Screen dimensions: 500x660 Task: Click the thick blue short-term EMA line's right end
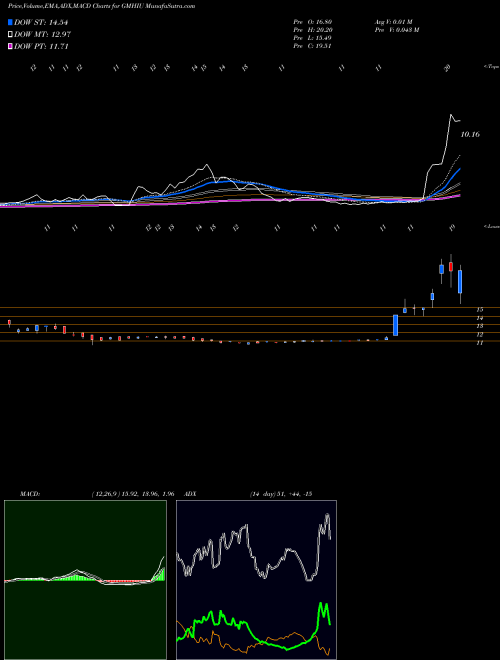tap(459, 169)
